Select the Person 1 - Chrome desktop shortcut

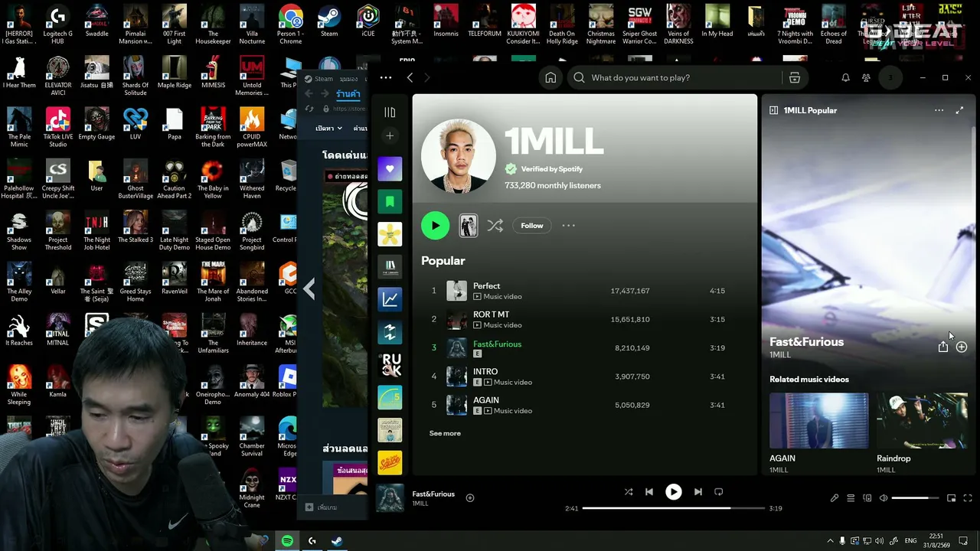coord(290,24)
